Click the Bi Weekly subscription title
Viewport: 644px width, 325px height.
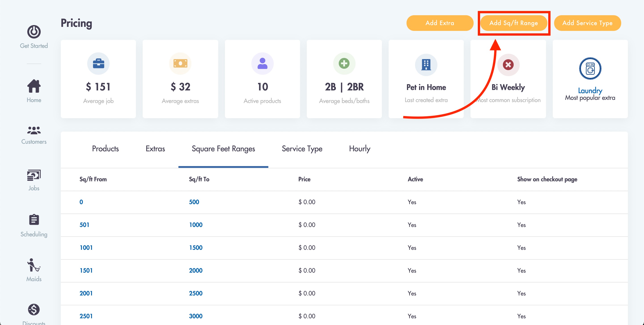[508, 87]
